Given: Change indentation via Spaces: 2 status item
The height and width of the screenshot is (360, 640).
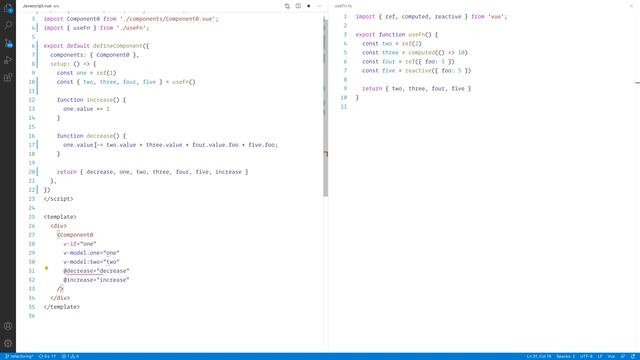Looking at the screenshot, I should coord(565,356).
